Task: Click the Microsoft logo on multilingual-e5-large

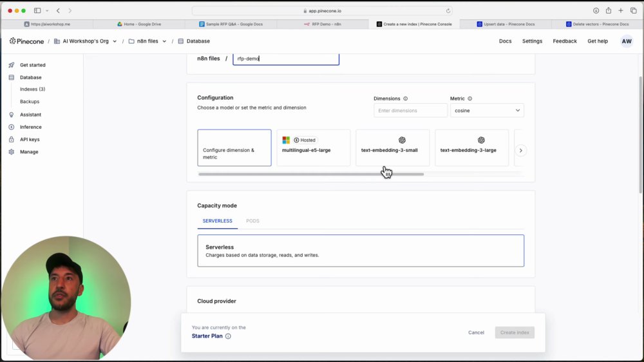Action: pos(286,140)
